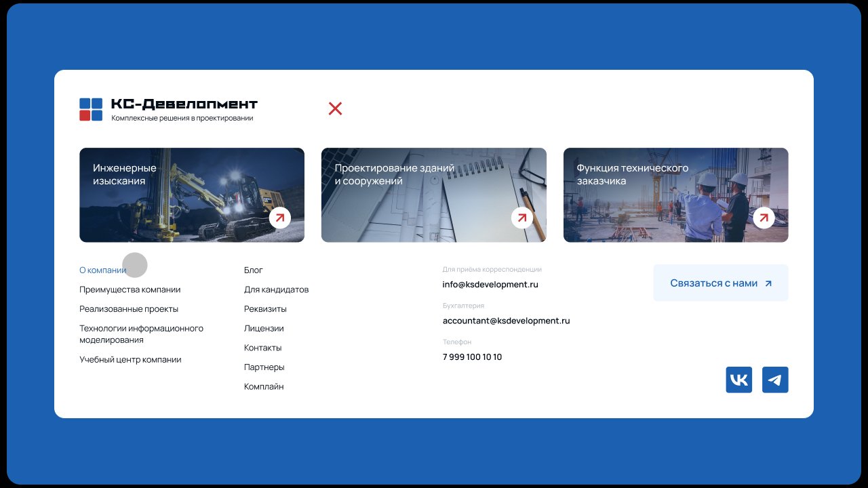Open the Telegram channel icon
868x488 pixels.
point(775,380)
